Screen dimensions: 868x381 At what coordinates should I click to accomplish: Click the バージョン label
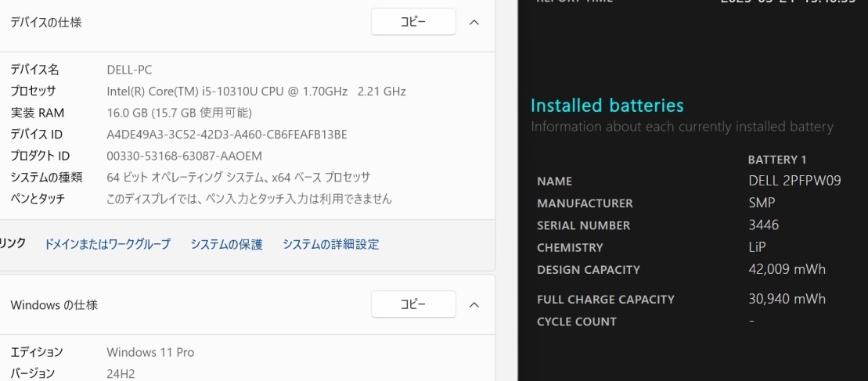coord(33,374)
